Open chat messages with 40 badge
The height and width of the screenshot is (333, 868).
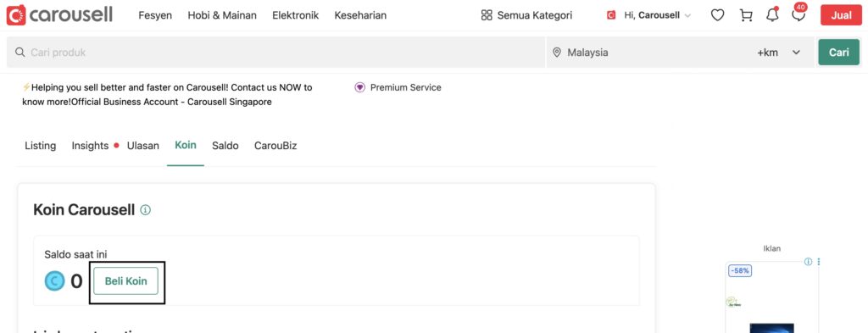click(x=798, y=14)
